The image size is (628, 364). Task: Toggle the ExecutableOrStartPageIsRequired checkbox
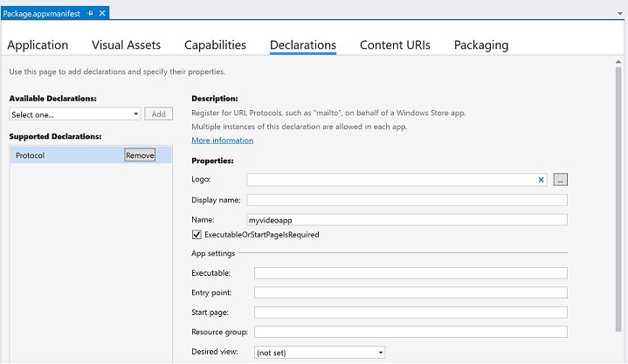[x=197, y=235]
